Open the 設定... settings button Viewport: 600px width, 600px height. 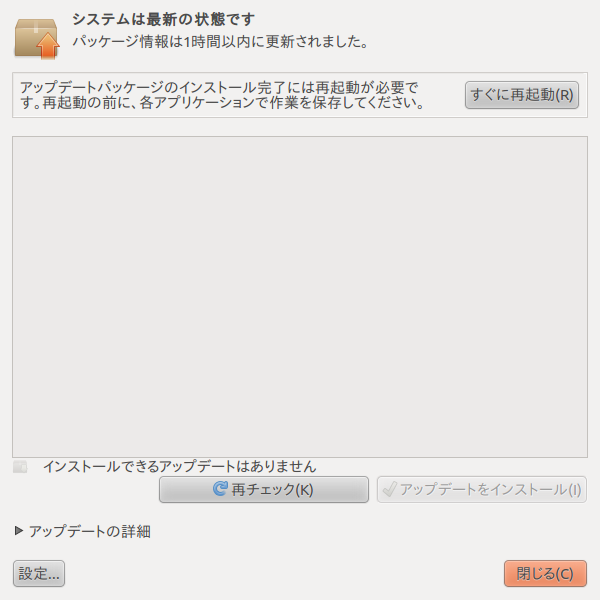tap(39, 573)
